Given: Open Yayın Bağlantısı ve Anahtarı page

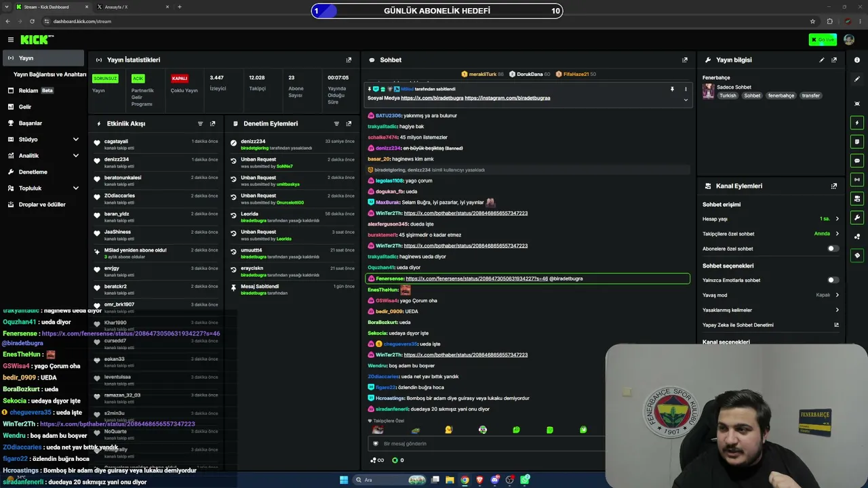Looking at the screenshot, I should [x=50, y=75].
